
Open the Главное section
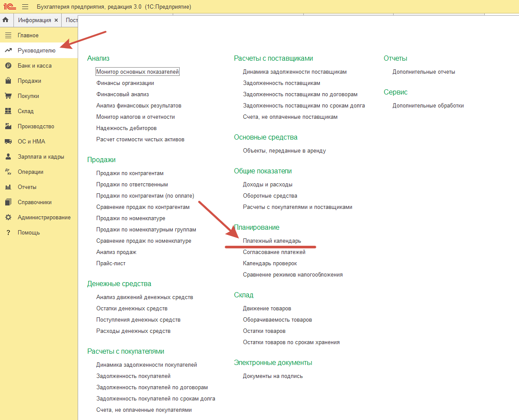[28, 36]
